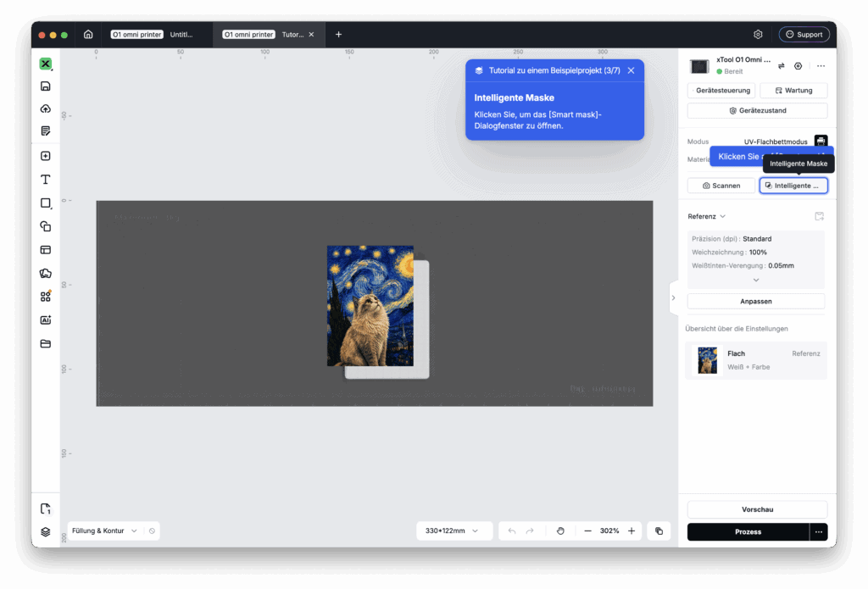The image size is (868, 589).
Task: Select the hand pan tool
Action: pyautogui.click(x=560, y=531)
